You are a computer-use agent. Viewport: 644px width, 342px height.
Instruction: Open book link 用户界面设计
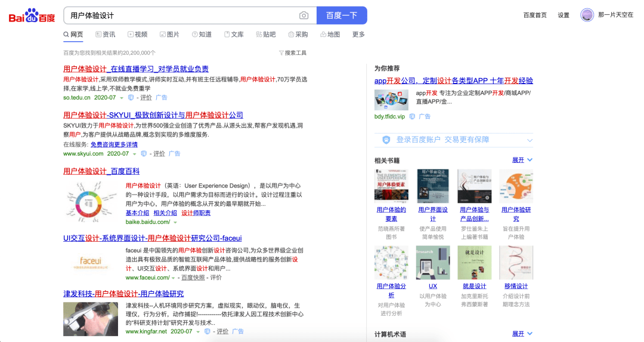(433, 214)
